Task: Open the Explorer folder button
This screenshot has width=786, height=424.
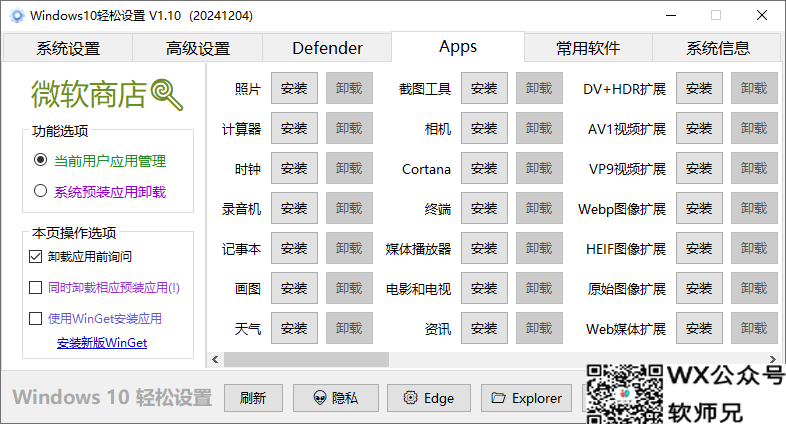Action: tap(526, 397)
